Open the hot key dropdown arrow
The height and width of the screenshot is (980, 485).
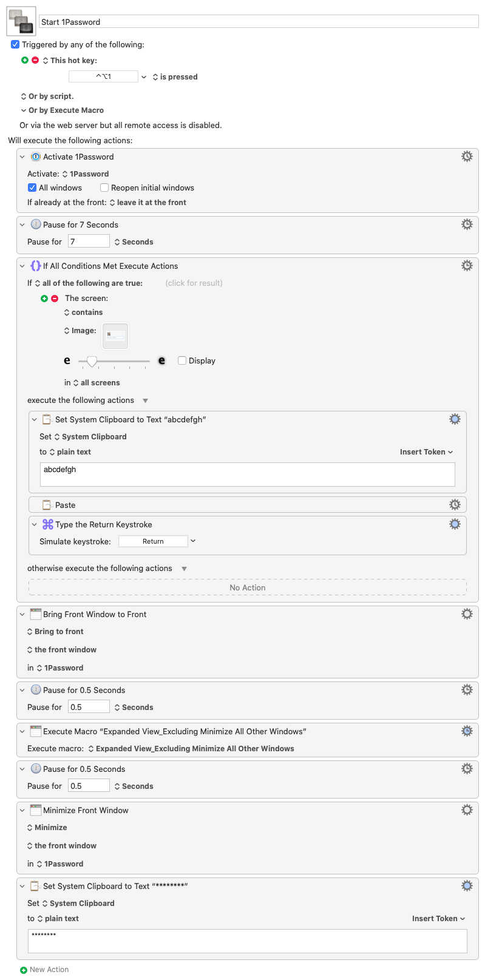point(144,77)
